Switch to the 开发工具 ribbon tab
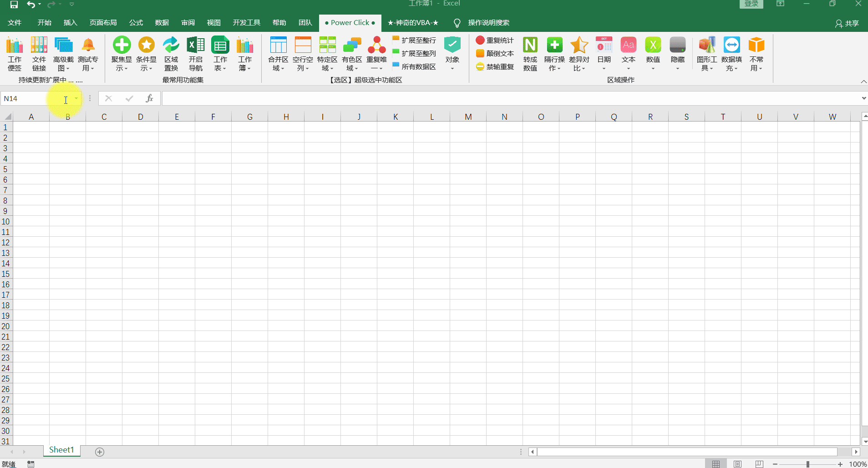This screenshot has height=468, width=868. tap(247, 23)
